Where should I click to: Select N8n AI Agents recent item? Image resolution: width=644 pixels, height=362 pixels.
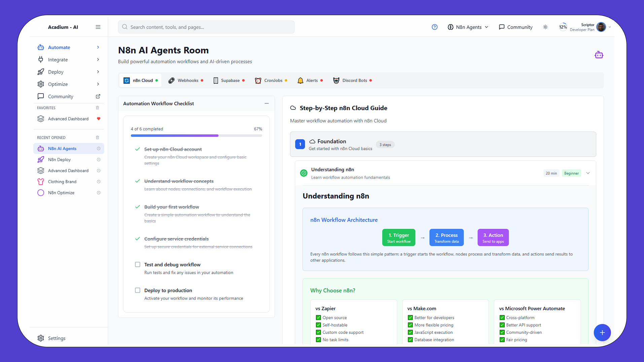(x=69, y=149)
